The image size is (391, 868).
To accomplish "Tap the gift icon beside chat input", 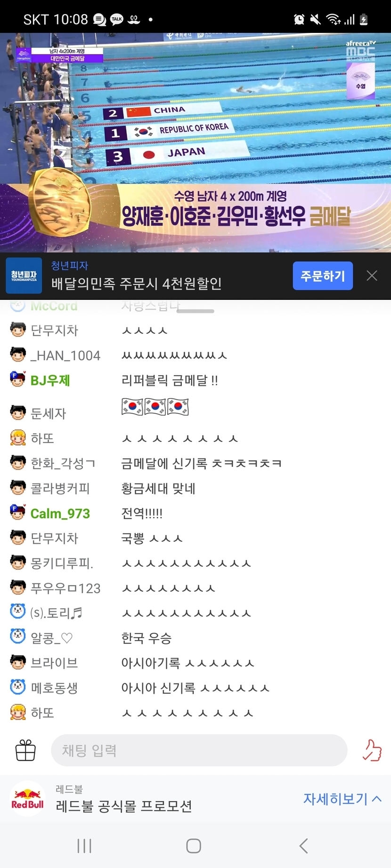I will [25, 750].
